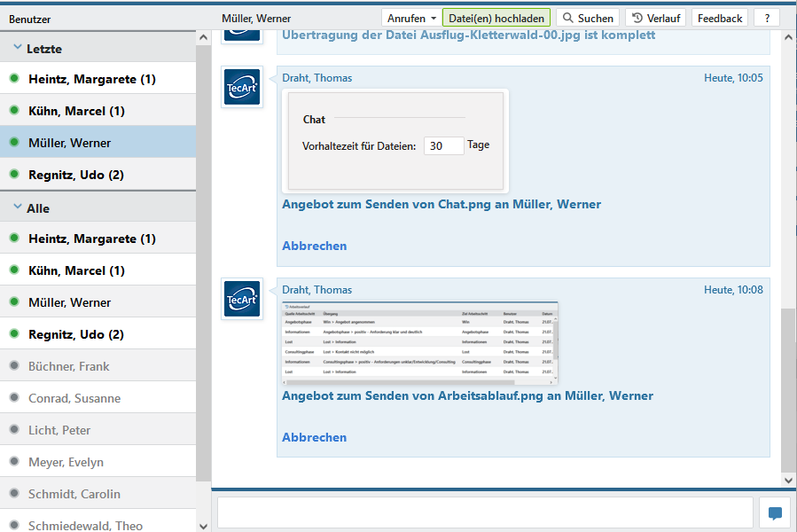
Task: Click the Datei(en) hochladen button
Action: [496, 18]
